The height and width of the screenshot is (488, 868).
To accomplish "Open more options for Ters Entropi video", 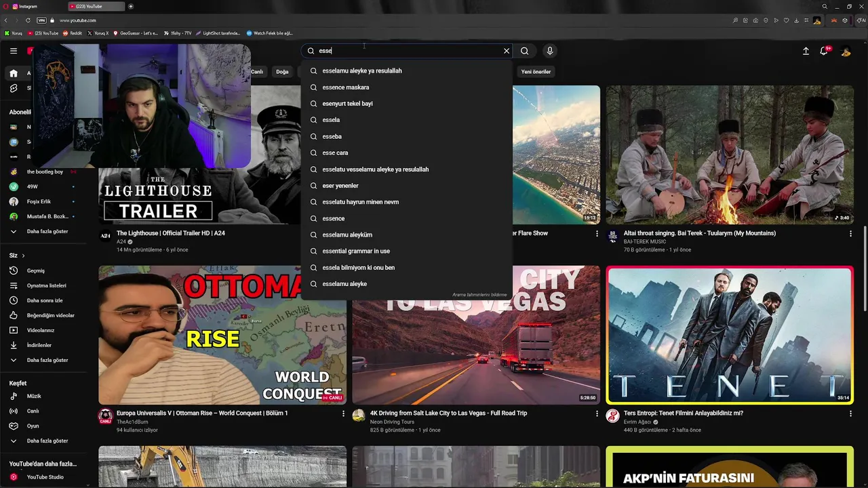I will 850,413.
